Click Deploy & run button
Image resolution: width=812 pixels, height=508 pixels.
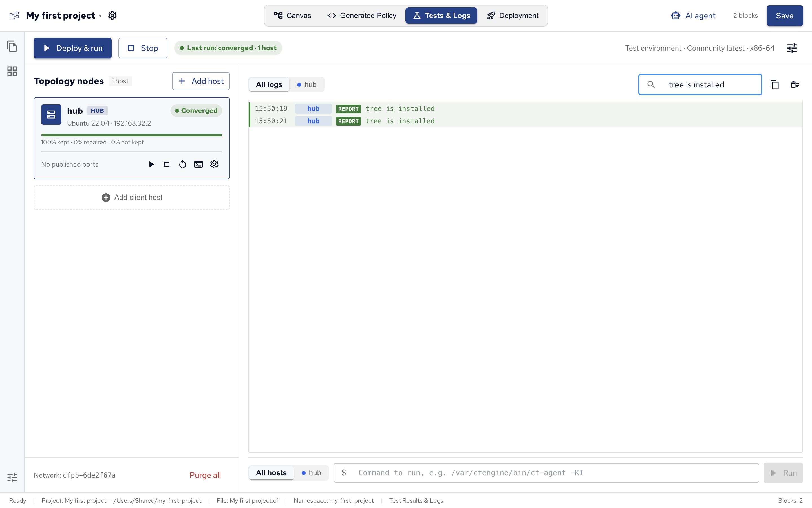click(x=72, y=48)
